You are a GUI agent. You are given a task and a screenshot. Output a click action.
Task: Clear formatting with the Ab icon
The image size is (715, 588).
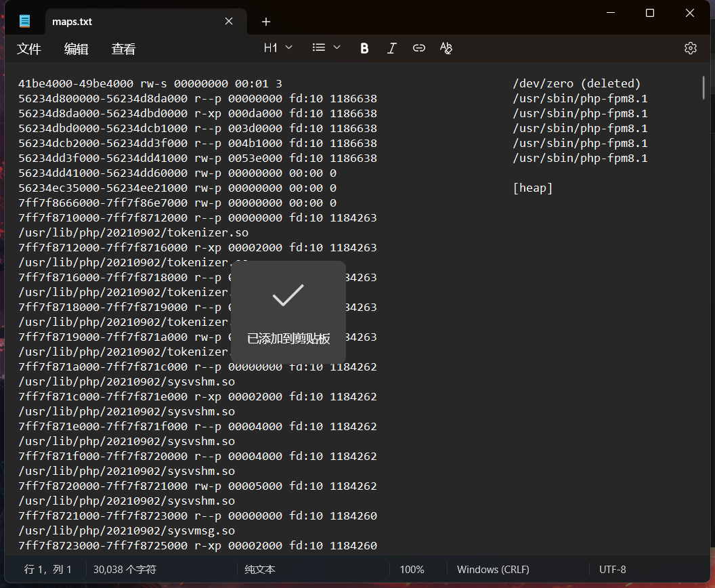tap(446, 48)
